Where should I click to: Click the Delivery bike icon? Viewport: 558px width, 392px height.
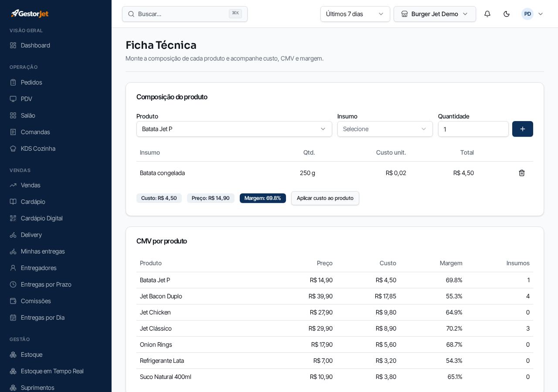click(x=13, y=235)
